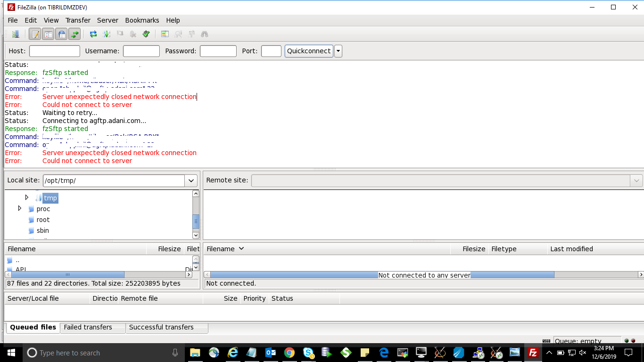644x362 pixels.
Task: Open the Edit menu
Action: pos(31,20)
